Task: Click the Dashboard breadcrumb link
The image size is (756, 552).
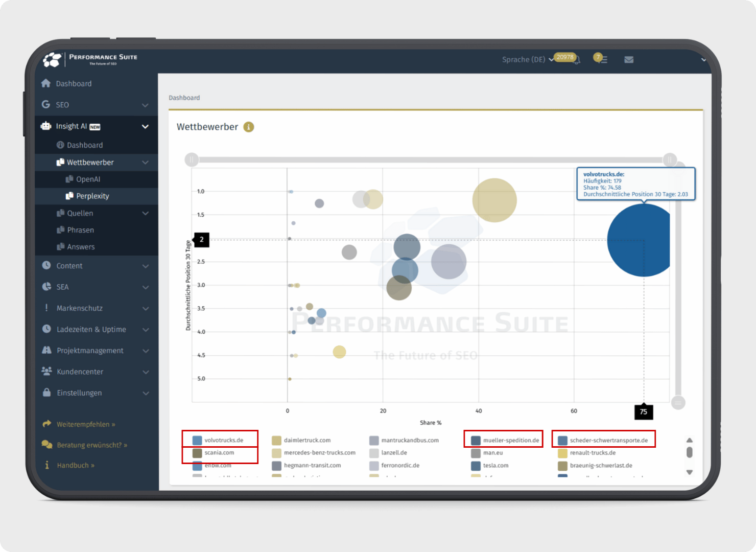Action: 184,98
